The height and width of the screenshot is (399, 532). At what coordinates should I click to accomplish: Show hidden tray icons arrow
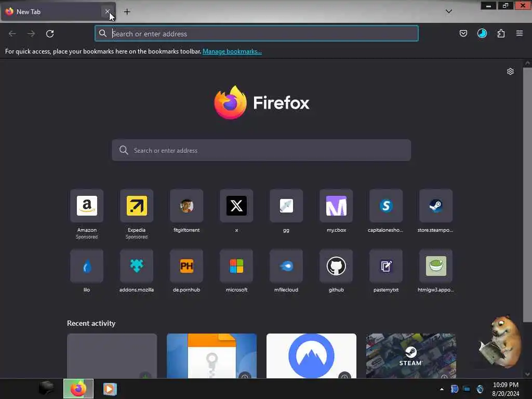[442, 389]
